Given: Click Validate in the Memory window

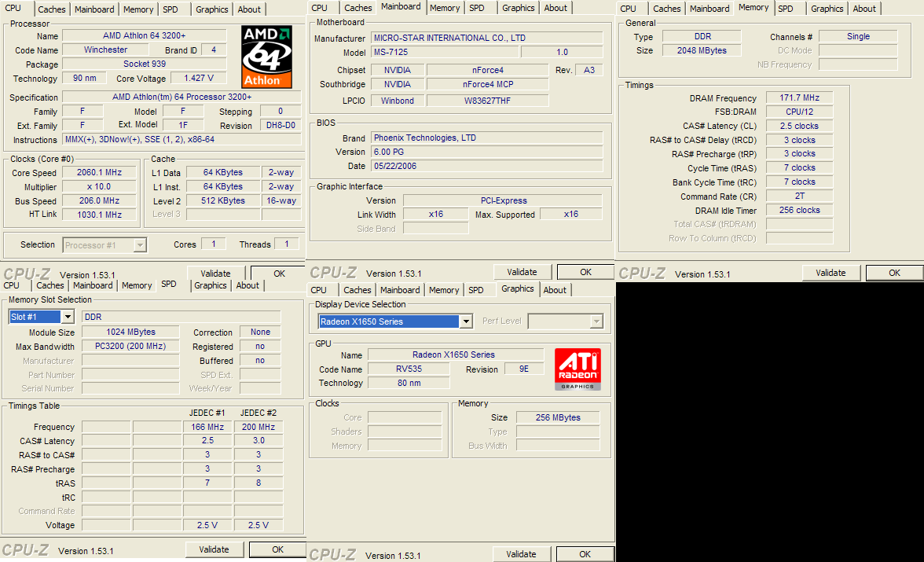Looking at the screenshot, I should pos(831,273).
